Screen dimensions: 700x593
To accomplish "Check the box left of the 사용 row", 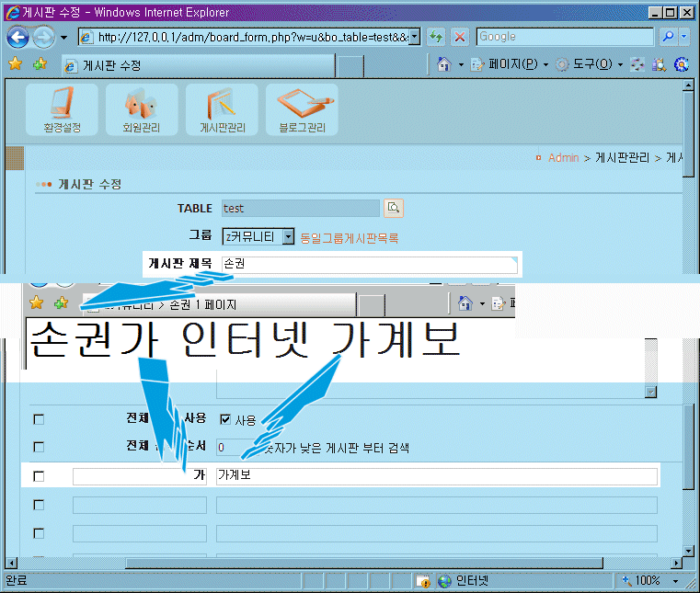I will (x=39, y=419).
